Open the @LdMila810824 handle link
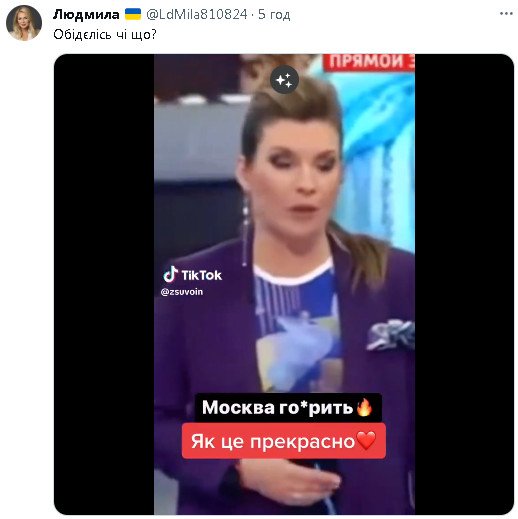 [197, 14]
